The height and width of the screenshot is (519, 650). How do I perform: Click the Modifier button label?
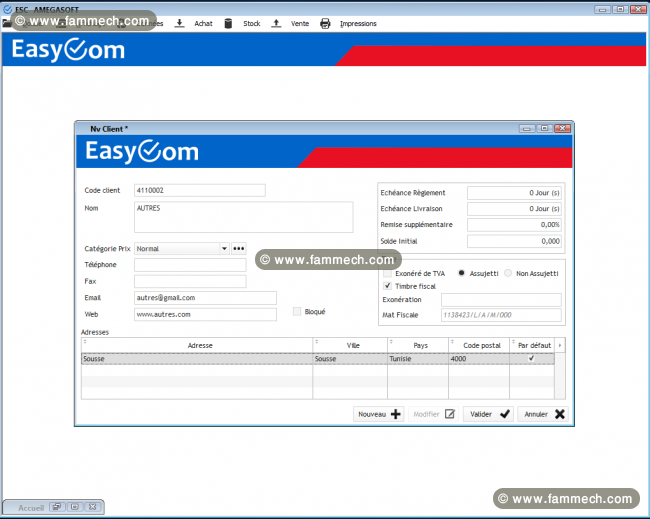426,414
